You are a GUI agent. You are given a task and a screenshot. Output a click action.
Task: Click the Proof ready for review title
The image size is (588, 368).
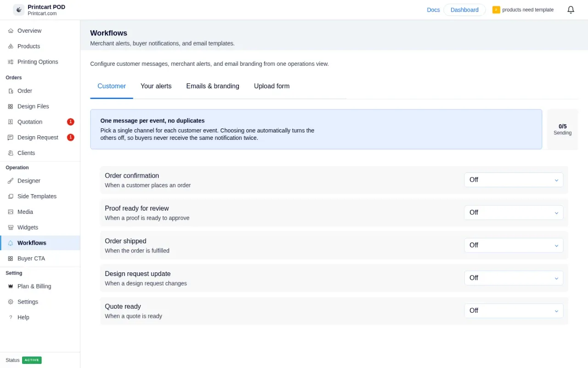click(x=137, y=208)
